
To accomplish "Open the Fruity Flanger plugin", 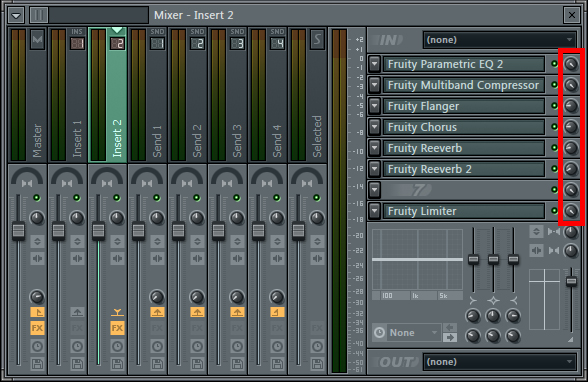I will coord(464,106).
